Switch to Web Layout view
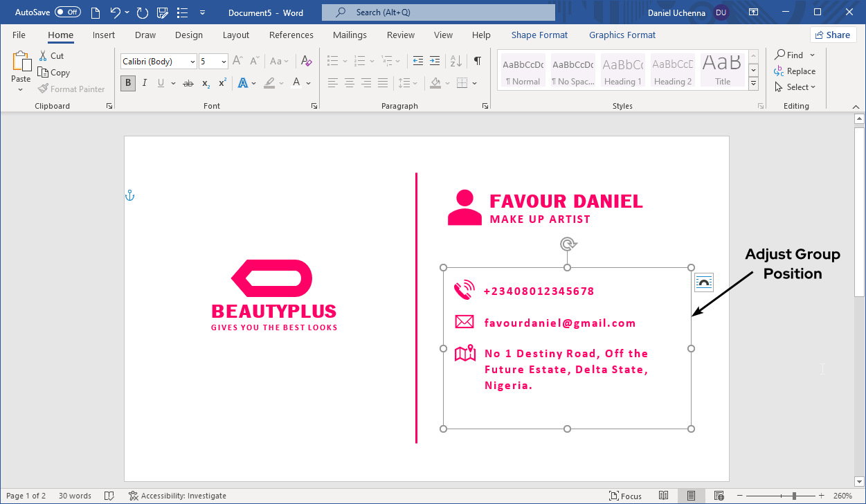 719,495
